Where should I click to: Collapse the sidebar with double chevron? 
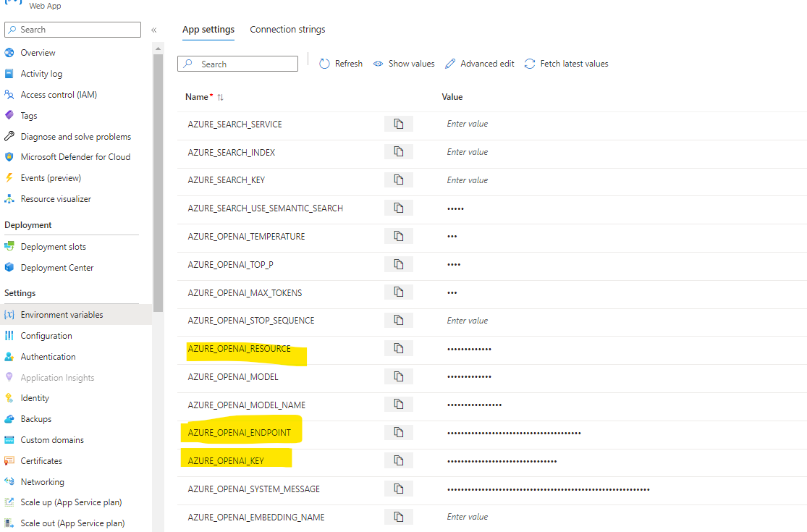[153, 30]
